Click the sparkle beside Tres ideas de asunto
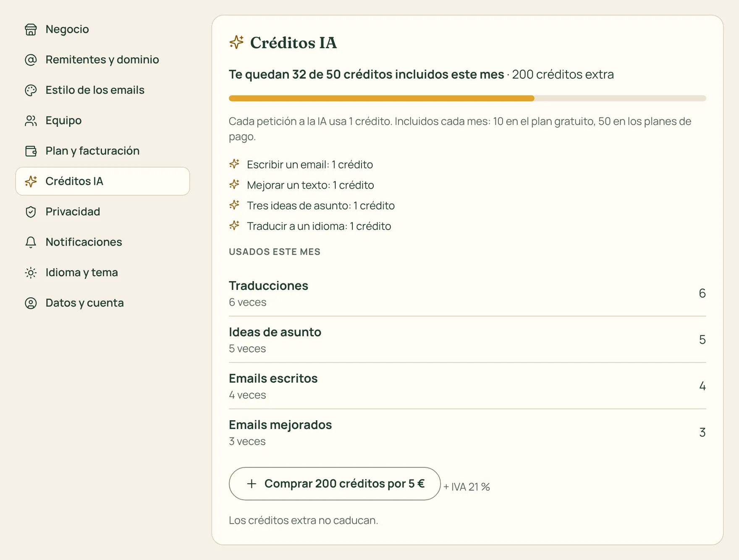 tap(234, 205)
